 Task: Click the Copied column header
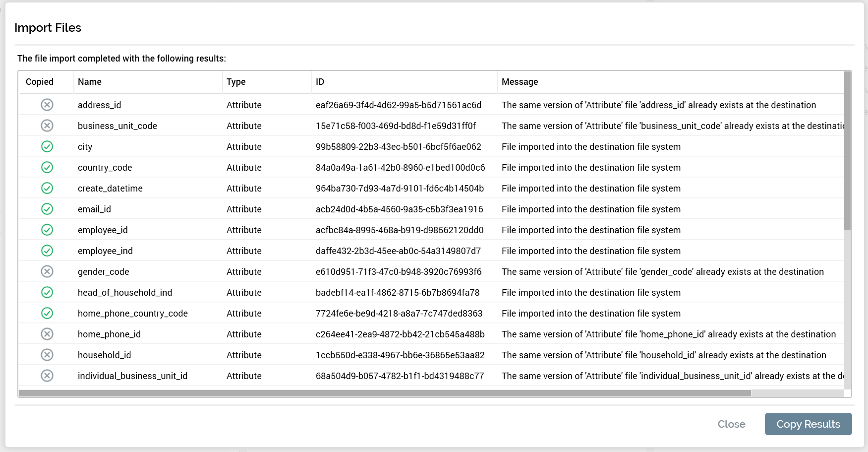pyautogui.click(x=40, y=82)
